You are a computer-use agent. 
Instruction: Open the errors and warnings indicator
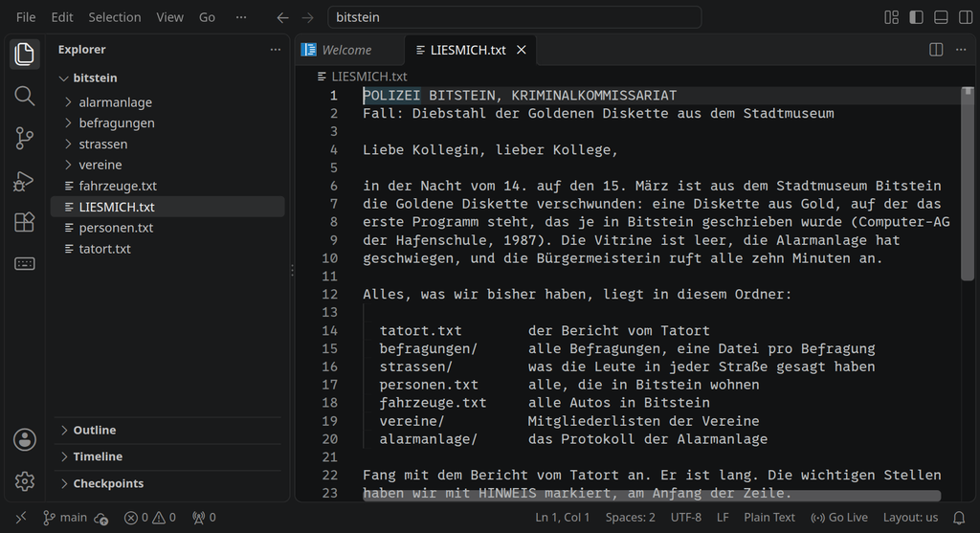tap(150, 518)
